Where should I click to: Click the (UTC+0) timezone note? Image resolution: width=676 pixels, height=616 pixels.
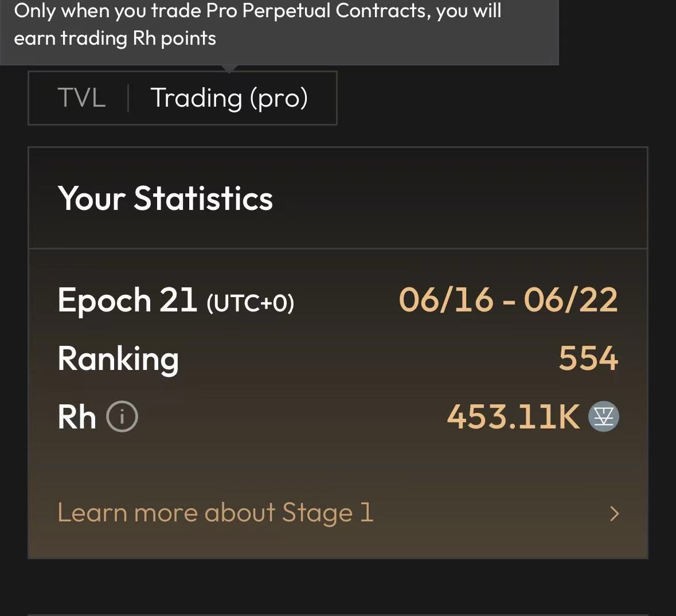pyautogui.click(x=251, y=303)
